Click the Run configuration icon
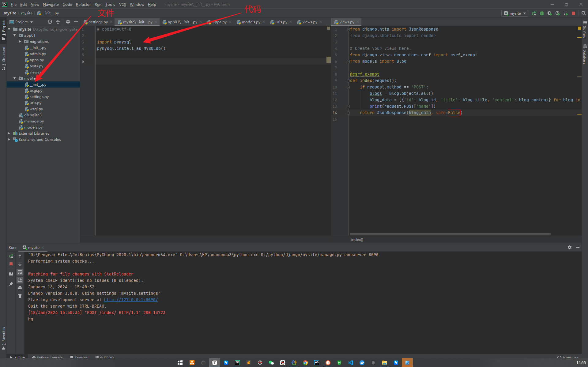 click(515, 13)
